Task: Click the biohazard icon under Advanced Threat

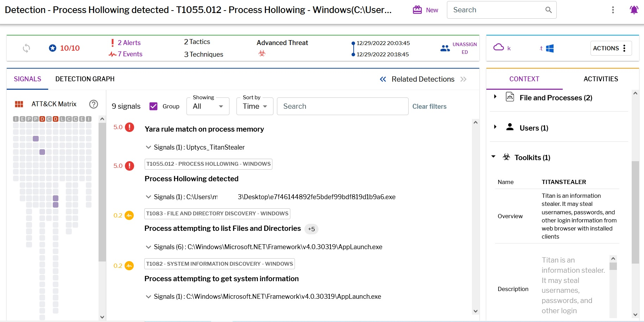Action: click(262, 53)
